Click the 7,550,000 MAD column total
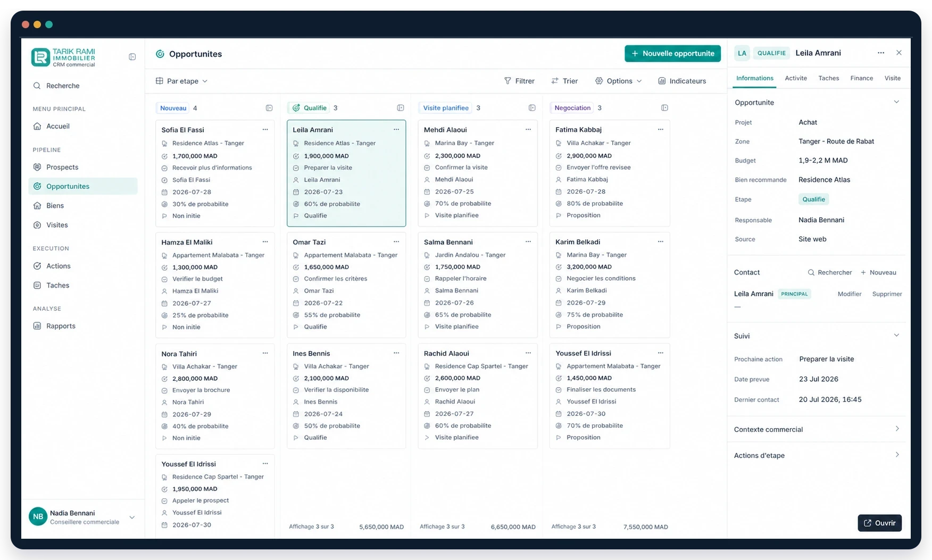Viewport: 932px width, 560px height. point(646,527)
